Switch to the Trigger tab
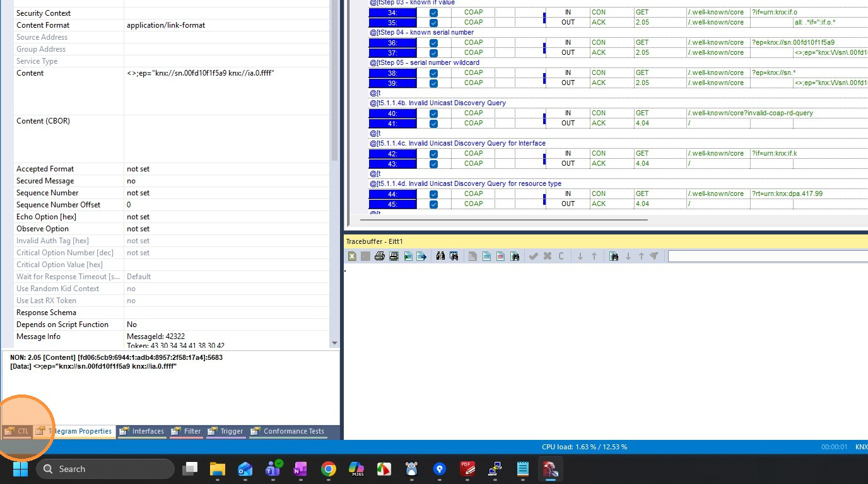868x484 pixels. coord(226,432)
